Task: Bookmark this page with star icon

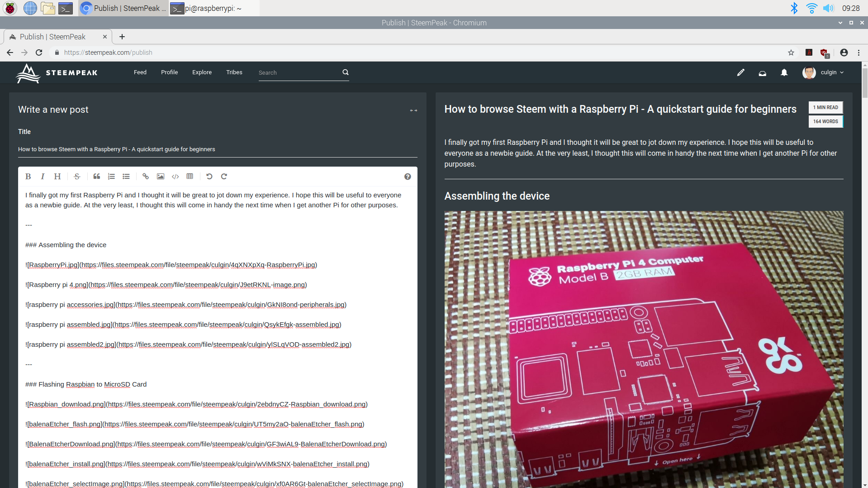Action: click(791, 53)
